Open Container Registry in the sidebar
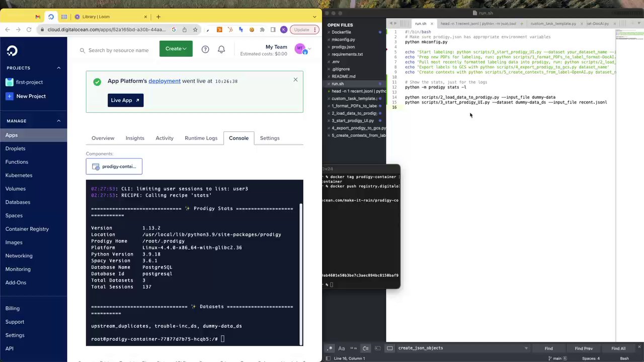 point(27,229)
